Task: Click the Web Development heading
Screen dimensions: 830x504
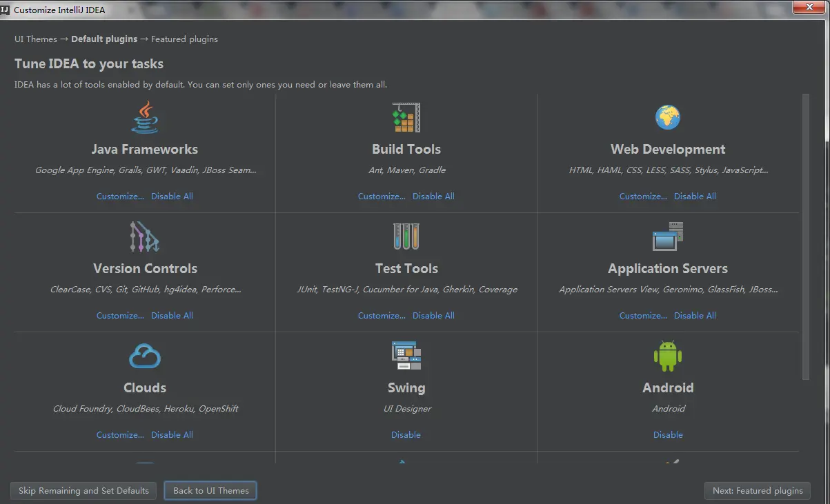Action: click(x=668, y=150)
